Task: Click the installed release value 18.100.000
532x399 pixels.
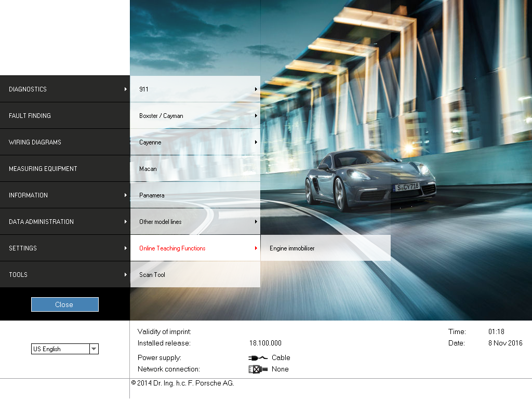Action: coord(265,343)
